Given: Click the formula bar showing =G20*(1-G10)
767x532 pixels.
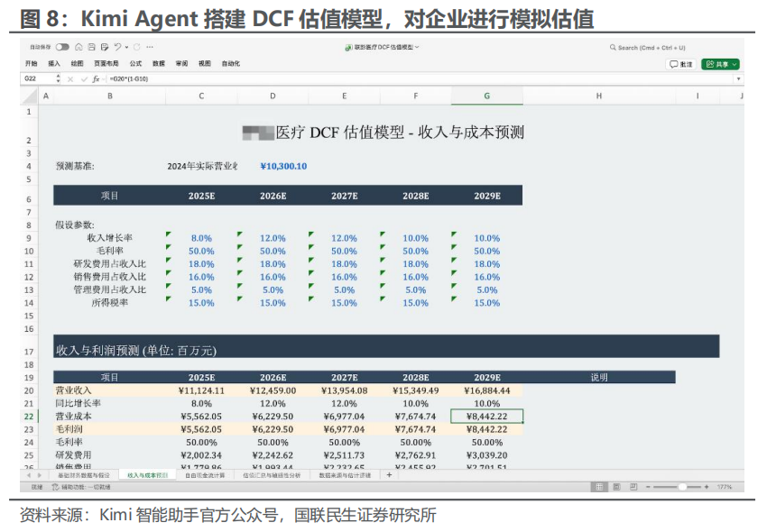Looking at the screenshot, I should (x=420, y=78).
